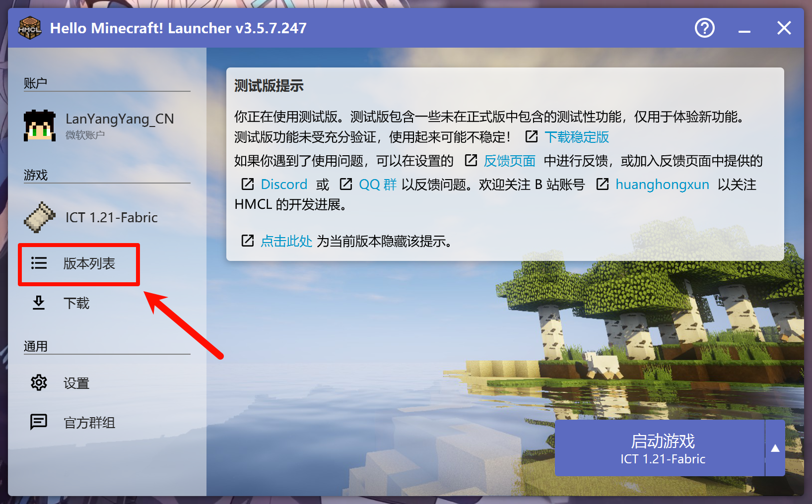Select the LanYangYang_CN player avatar
This screenshot has width=812, height=504.
(x=40, y=126)
